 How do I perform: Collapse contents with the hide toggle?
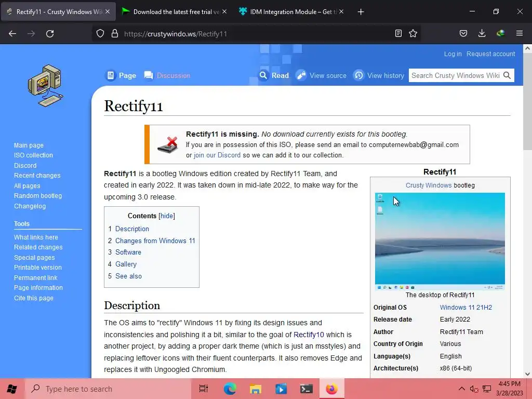167,216
